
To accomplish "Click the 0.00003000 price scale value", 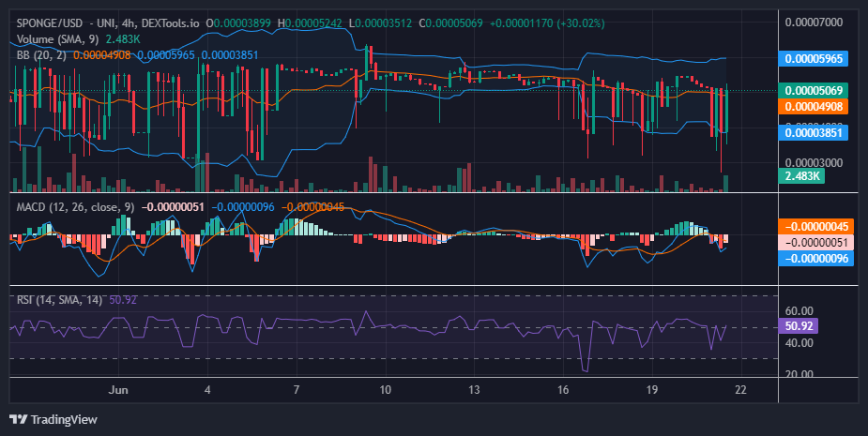I will pos(814,162).
